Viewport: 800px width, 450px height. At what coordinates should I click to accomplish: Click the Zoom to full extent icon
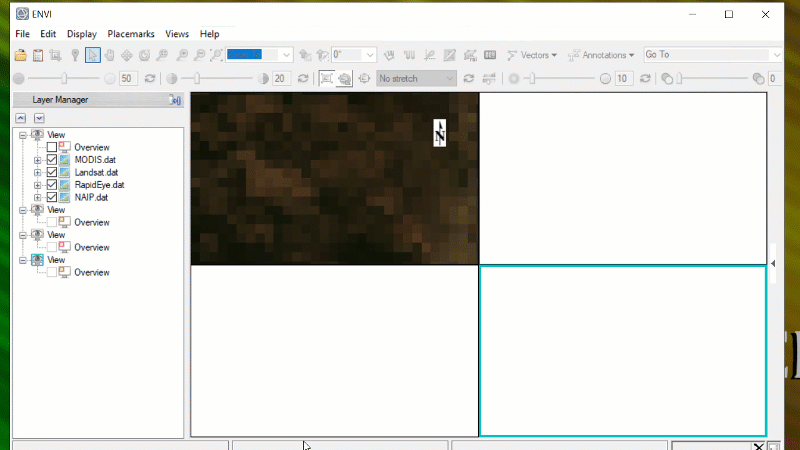pyautogui.click(x=217, y=55)
